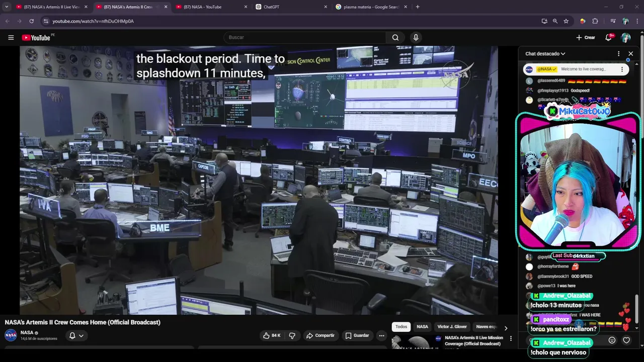
Task: Open YouTube notifications bell
Action: pyautogui.click(x=609, y=38)
